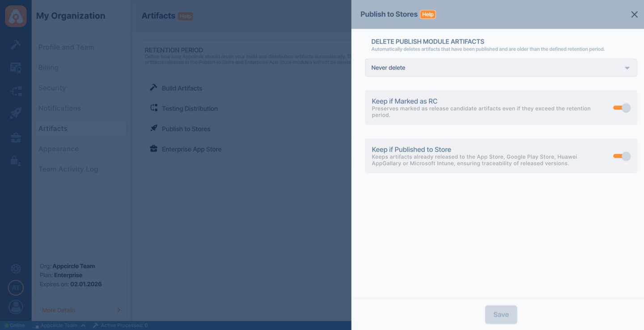Click the Appcircle logo at the top

coord(16,16)
